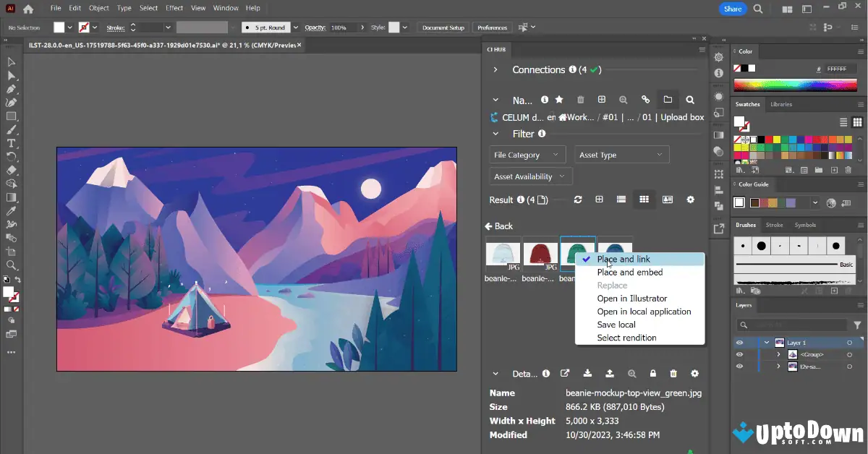Click the Back link above the thumbnails
This screenshot has height=454, width=868.
(x=503, y=226)
